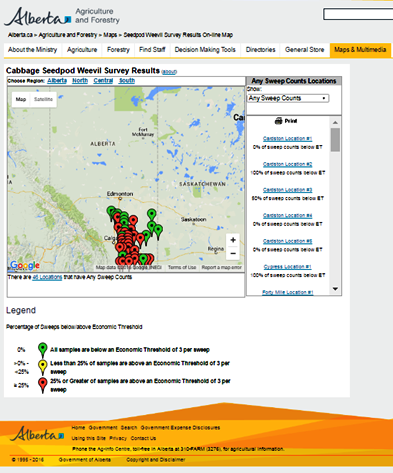Click the red marker legend icon

click(42, 385)
